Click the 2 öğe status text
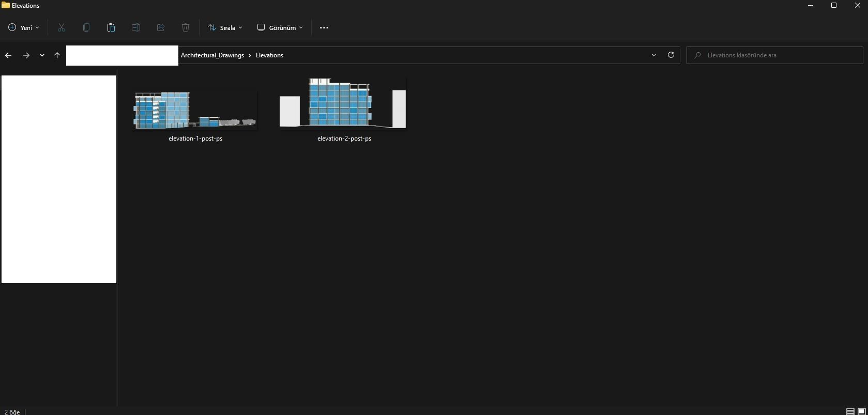Image resolution: width=868 pixels, height=415 pixels. (12, 412)
